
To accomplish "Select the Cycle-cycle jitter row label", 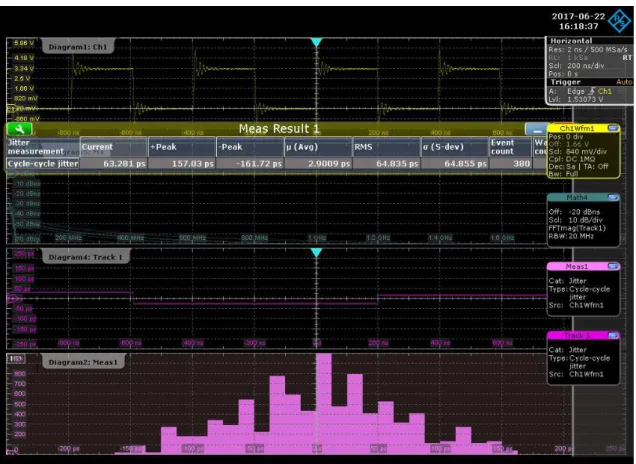I will coord(43,163).
